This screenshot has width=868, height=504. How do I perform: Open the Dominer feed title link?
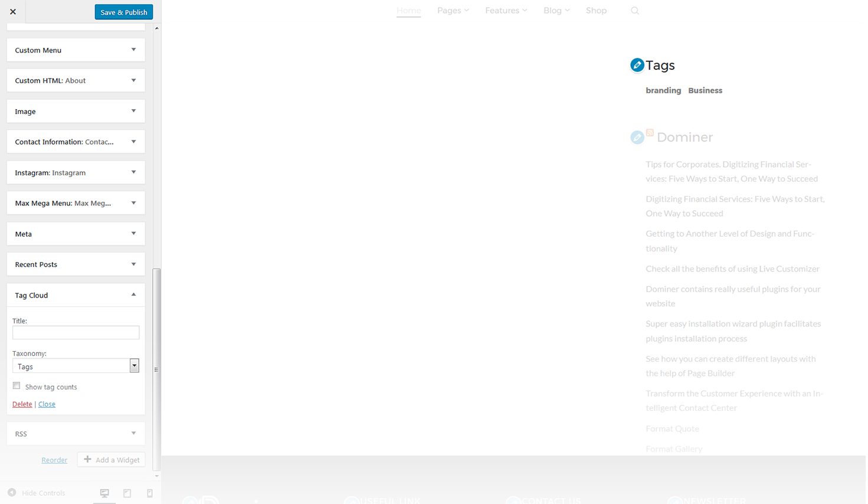coord(684,138)
